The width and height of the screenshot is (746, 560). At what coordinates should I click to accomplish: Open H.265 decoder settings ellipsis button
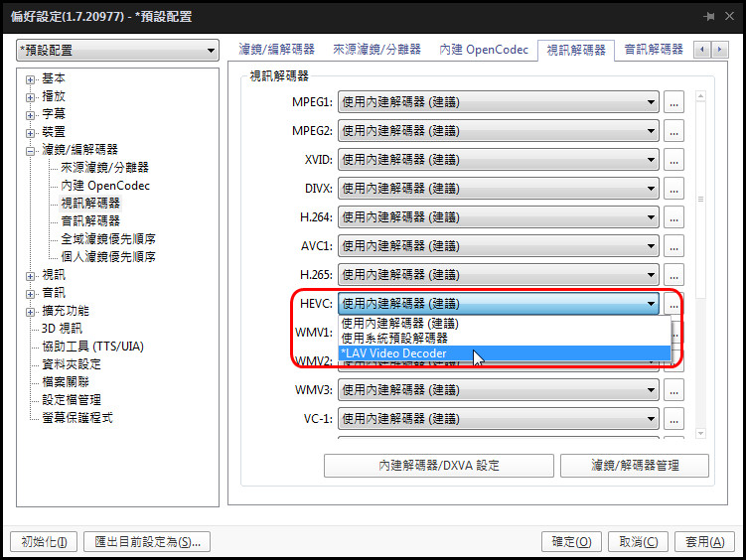click(x=673, y=275)
